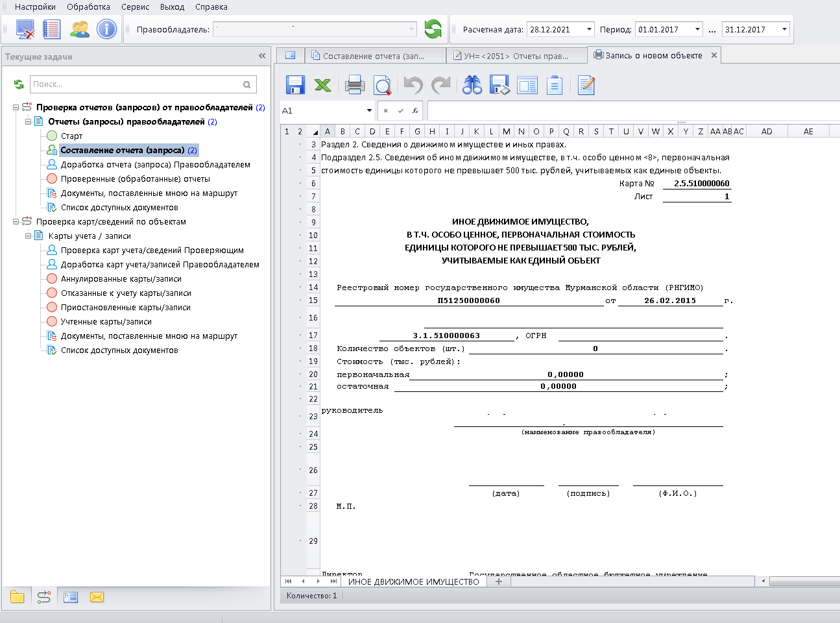Save the document with the floppy disk icon
The height and width of the screenshot is (623, 840).
pyautogui.click(x=295, y=85)
